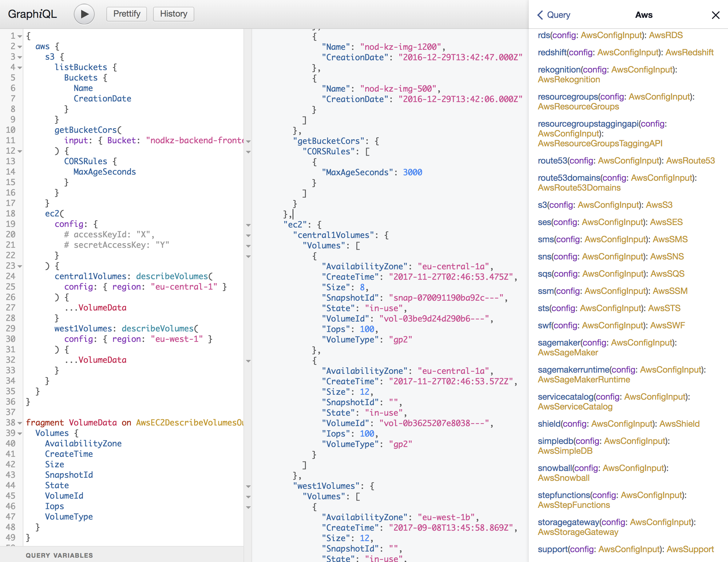Click the "eu-west-1" region string in the query
This screenshot has width=728, height=562.
click(x=177, y=339)
